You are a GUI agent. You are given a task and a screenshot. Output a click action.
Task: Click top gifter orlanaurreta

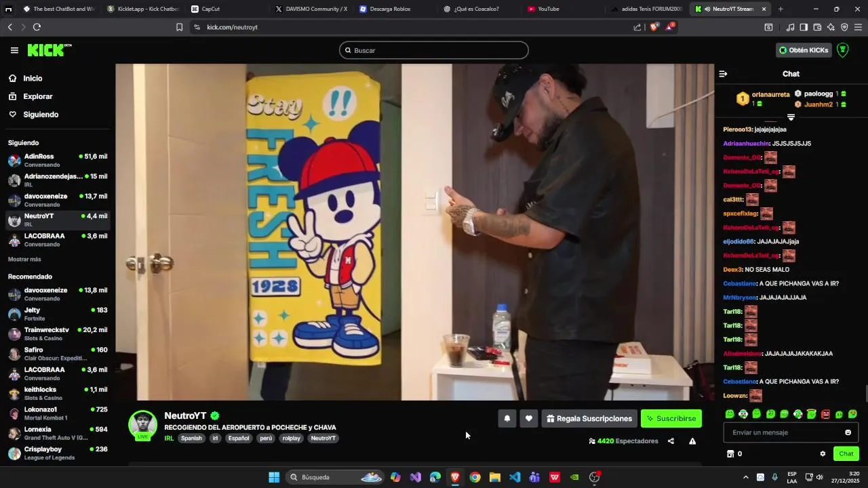click(x=770, y=94)
